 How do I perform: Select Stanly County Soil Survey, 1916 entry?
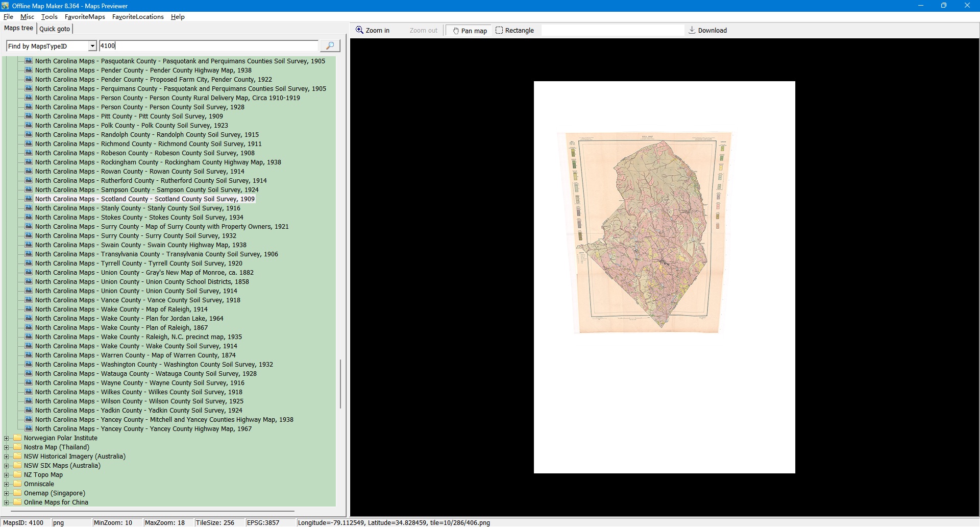click(137, 208)
